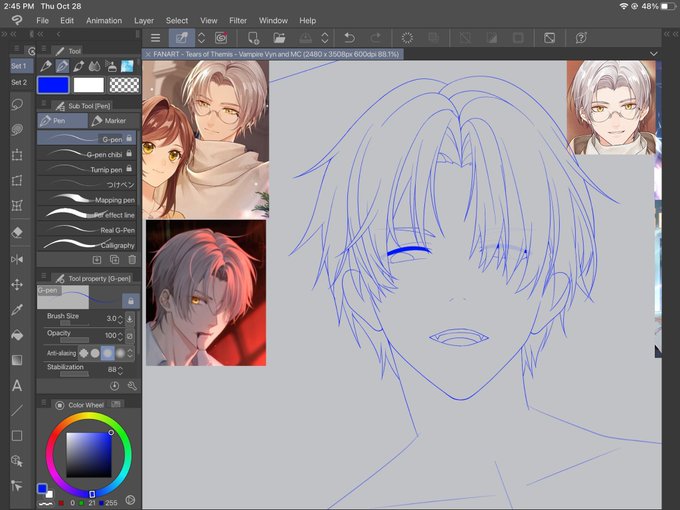Click the New canvas icon
Screen dimensions: 680x510
click(x=253, y=38)
